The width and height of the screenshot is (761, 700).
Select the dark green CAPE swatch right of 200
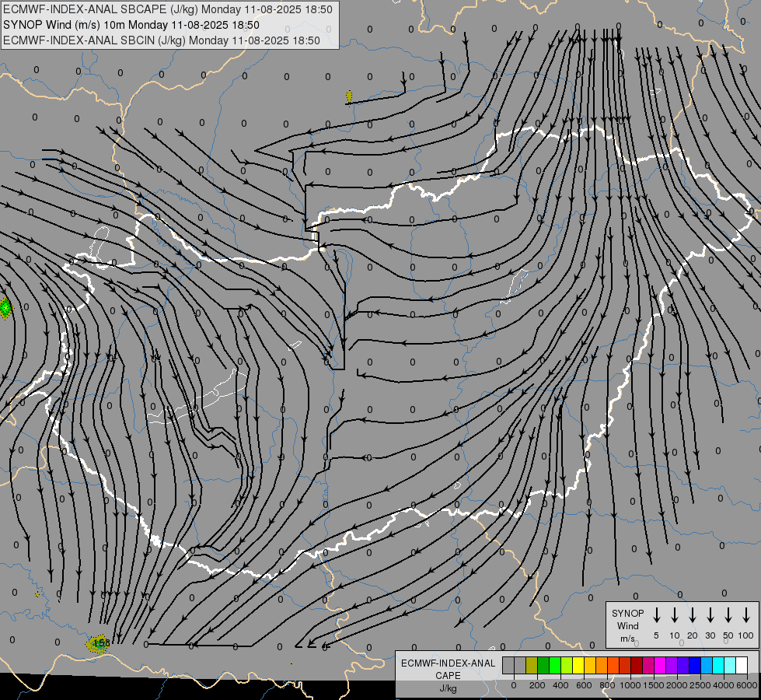[543, 666]
